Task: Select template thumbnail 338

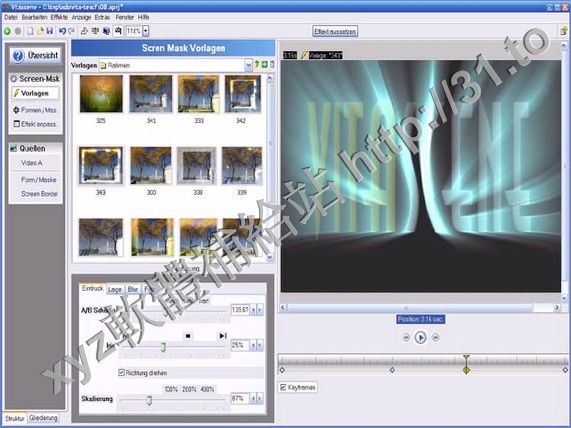Action: point(197,165)
